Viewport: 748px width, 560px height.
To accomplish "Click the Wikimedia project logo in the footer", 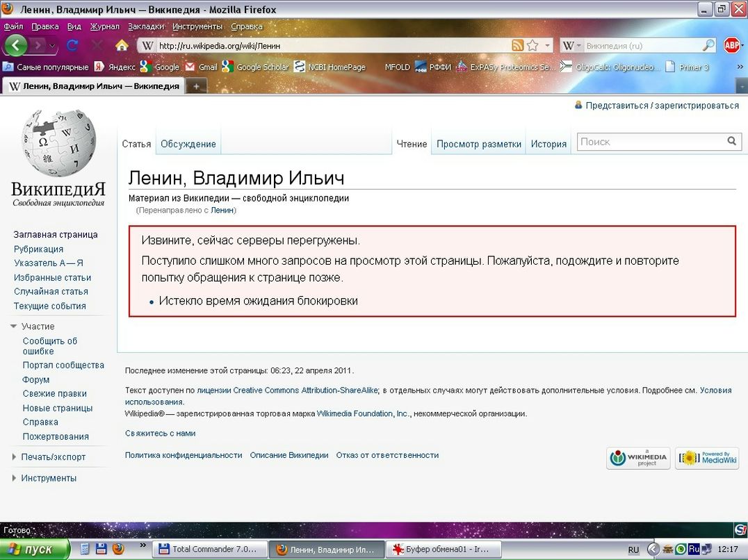I will [637, 458].
